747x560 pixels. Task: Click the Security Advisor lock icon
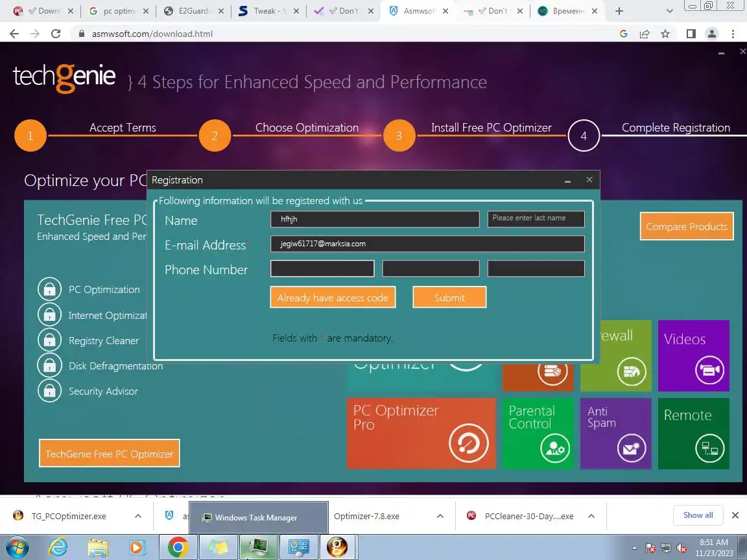click(49, 390)
